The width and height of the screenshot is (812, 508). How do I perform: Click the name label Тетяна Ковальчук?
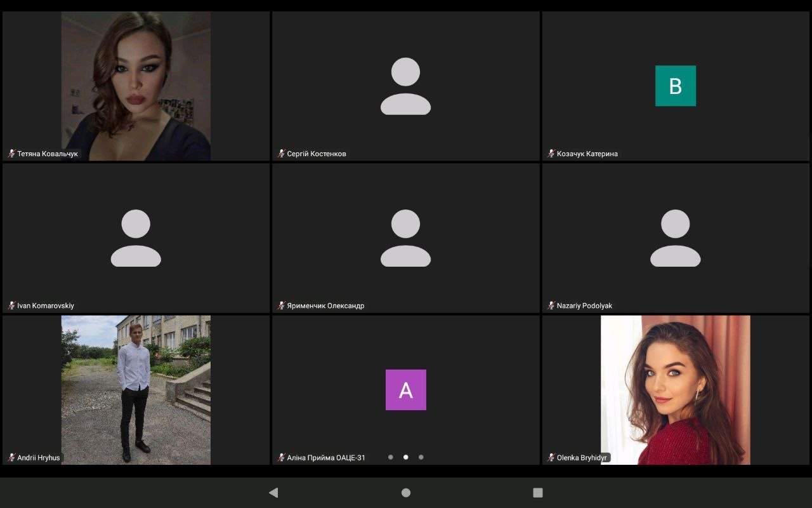pyautogui.click(x=48, y=154)
